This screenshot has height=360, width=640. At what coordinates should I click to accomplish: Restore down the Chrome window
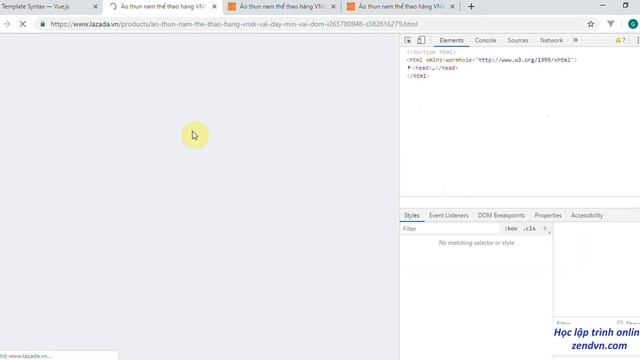click(625, 5)
